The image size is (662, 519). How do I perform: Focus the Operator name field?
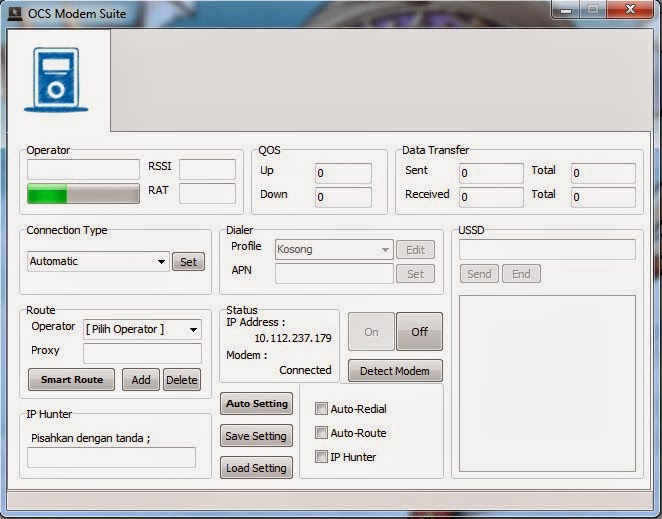coord(83,169)
